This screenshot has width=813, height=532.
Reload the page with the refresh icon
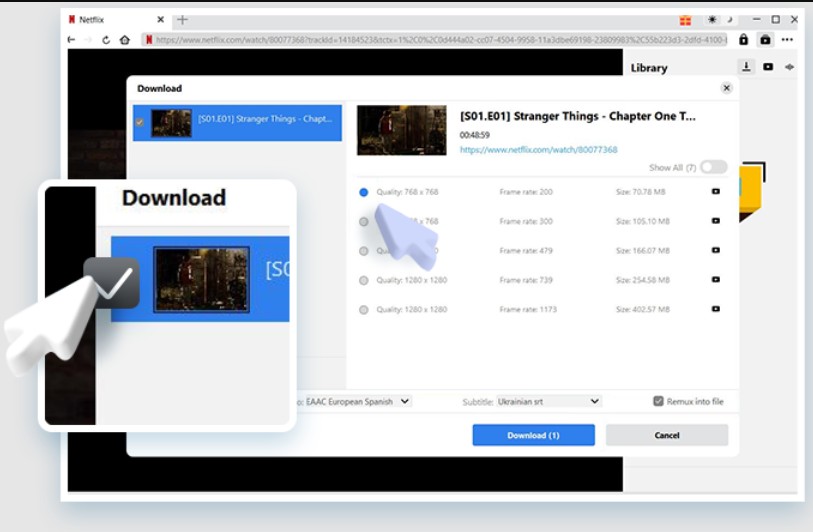click(x=106, y=40)
